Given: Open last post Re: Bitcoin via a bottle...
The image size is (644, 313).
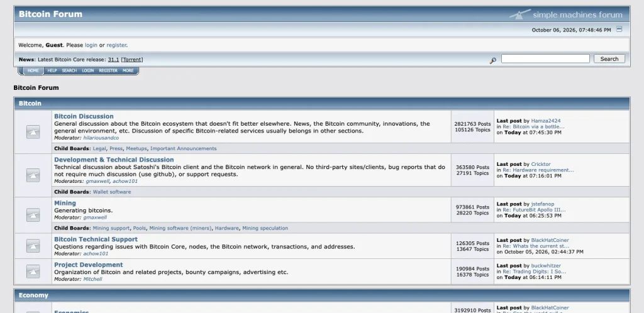Looking at the screenshot, I should 533,127.
